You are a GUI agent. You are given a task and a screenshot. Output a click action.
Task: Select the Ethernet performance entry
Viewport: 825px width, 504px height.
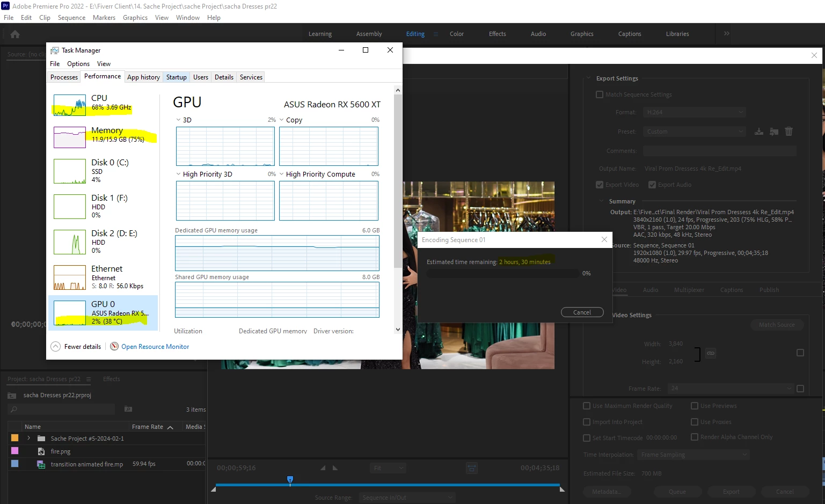pos(103,277)
